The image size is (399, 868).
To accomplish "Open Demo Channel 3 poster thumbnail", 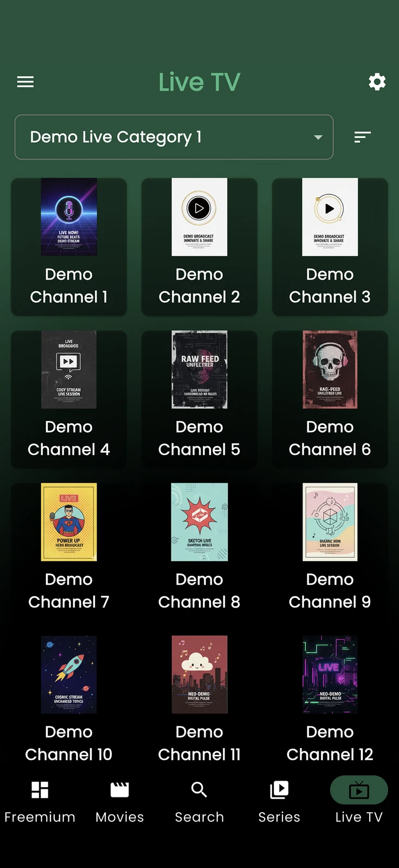I will click(330, 217).
